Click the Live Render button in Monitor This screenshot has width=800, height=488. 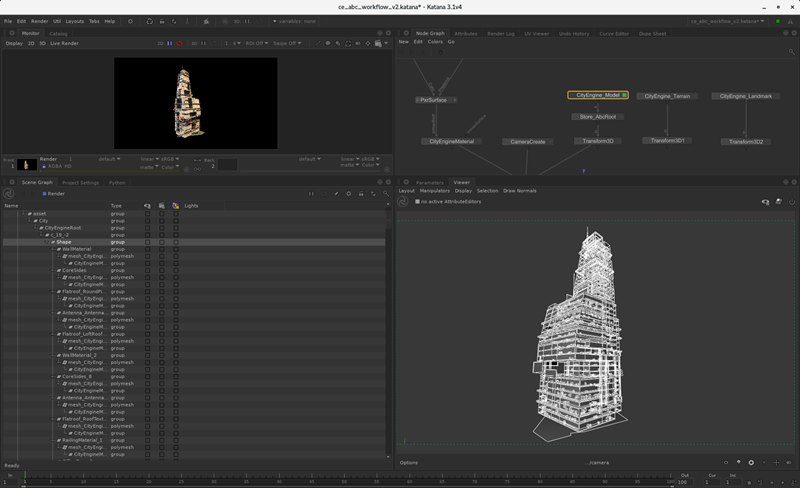click(x=65, y=43)
